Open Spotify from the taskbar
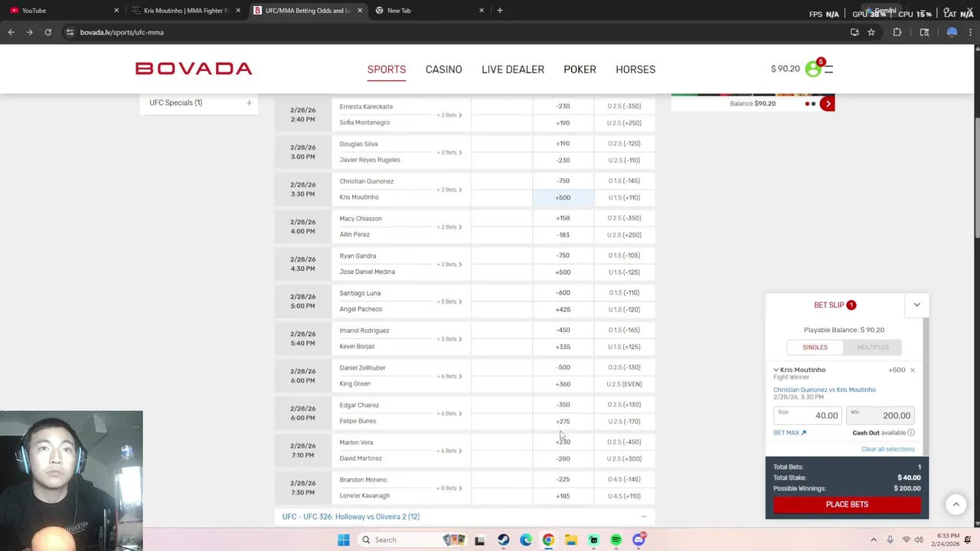This screenshot has height=551, width=980. tap(616, 540)
